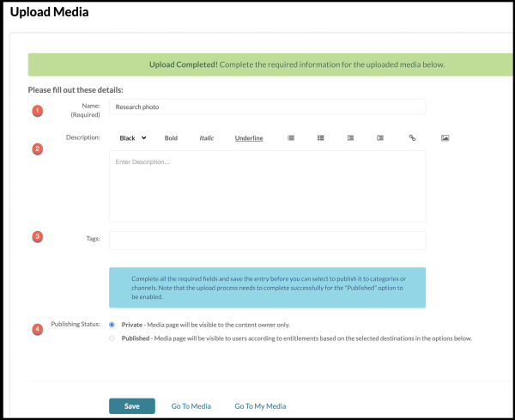Image resolution: width=515 pixels, height=420 pixels.
Task: Select the Private publishing status
Action: [x=112, y=325]
